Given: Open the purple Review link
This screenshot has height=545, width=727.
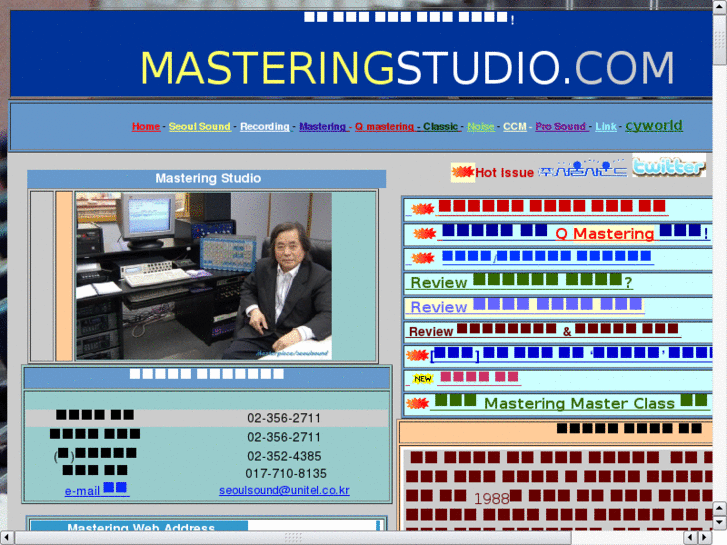Looking at the screenshot, I should (x=526, y=306).
